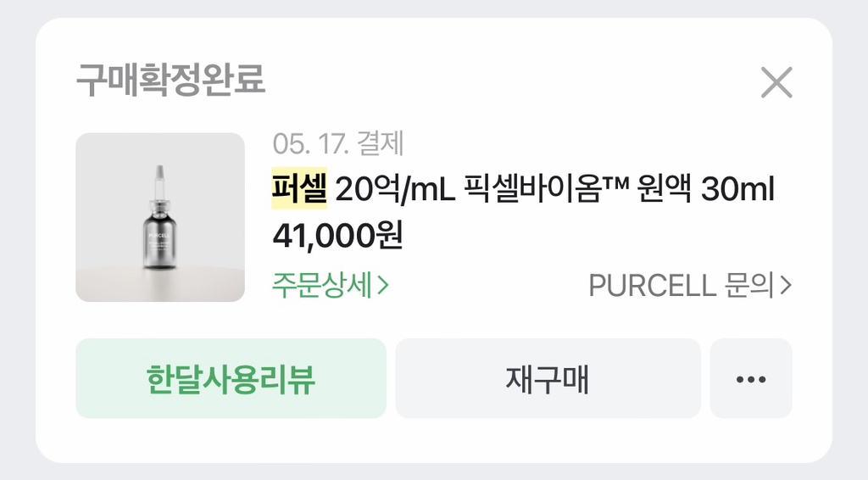The image size is (868, 480).
Task: Click the 20억/mL text in the product name
Action: tap(397, 189)
